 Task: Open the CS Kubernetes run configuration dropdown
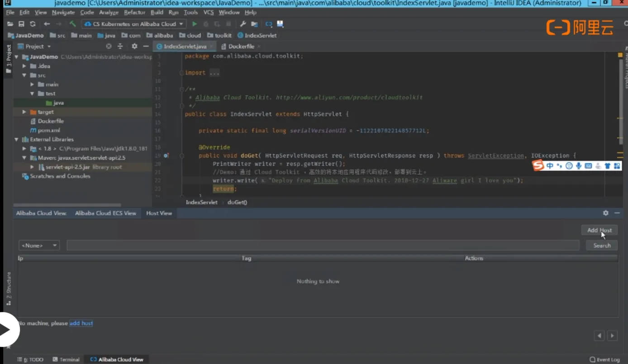click(x=134, y=24)
